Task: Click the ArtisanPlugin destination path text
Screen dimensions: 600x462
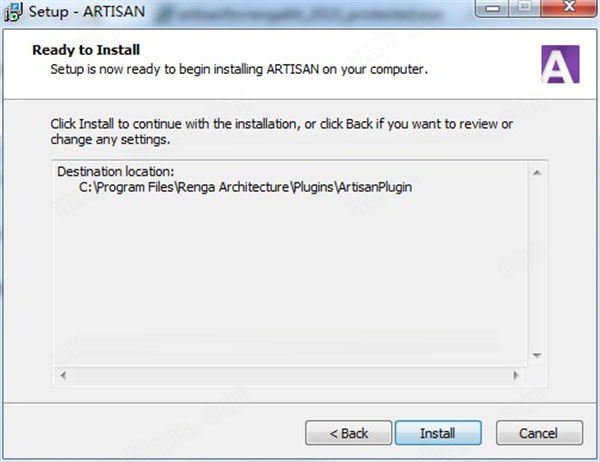Action: click(x=245, y=187)
